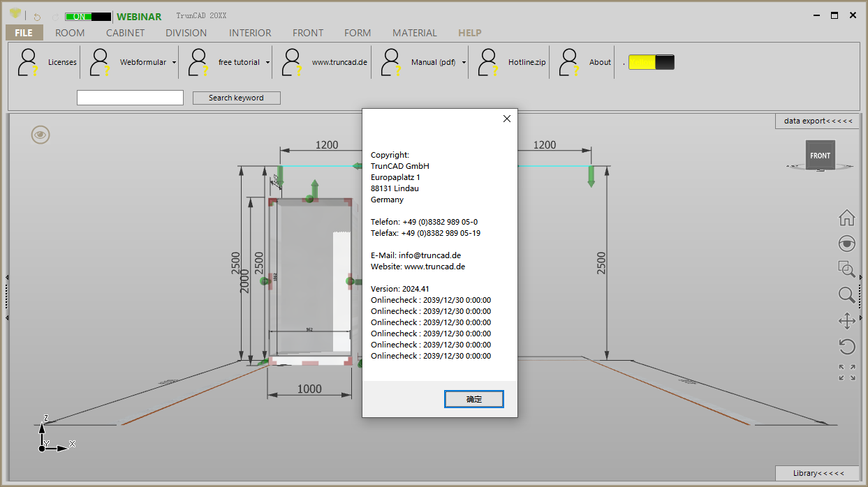Expand the Library panel
868x487 pixels.
pyautogui.click(x=818, y=473)
